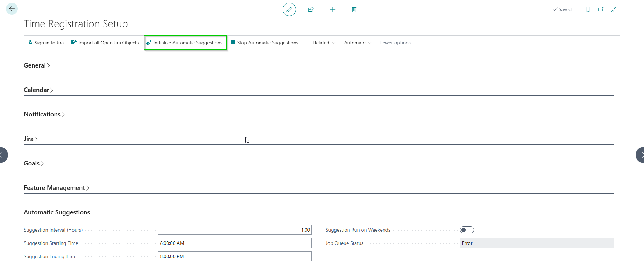Open the Automate menu
Viewport: 644px width, 276px height.
(358, 43)
